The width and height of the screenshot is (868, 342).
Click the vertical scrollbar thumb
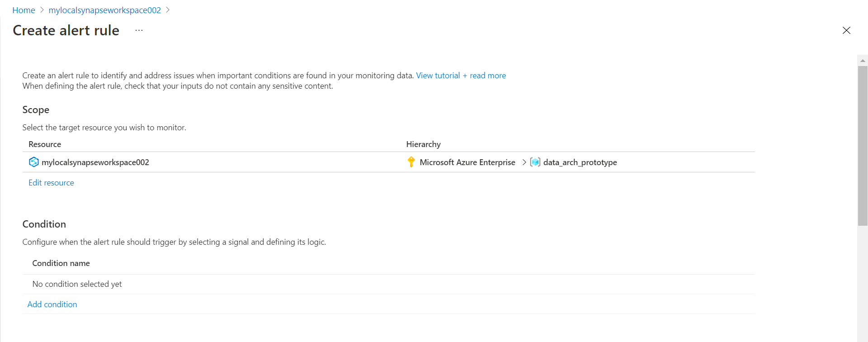point(863,145)
